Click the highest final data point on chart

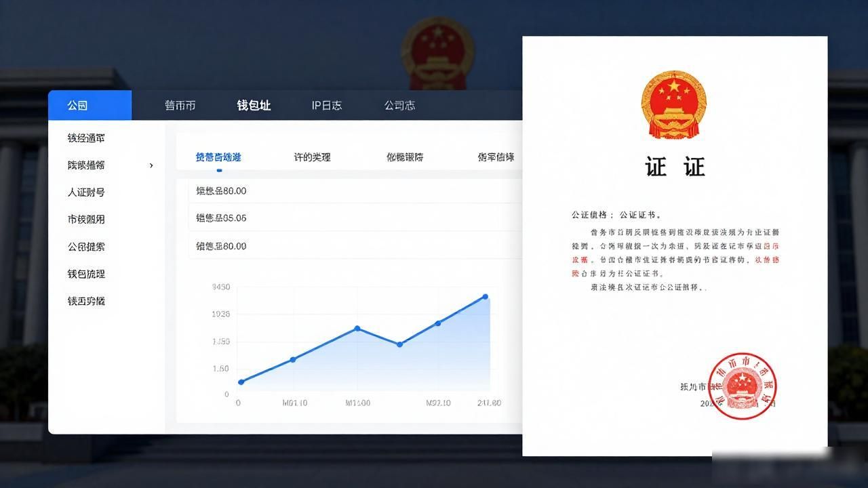485,297
